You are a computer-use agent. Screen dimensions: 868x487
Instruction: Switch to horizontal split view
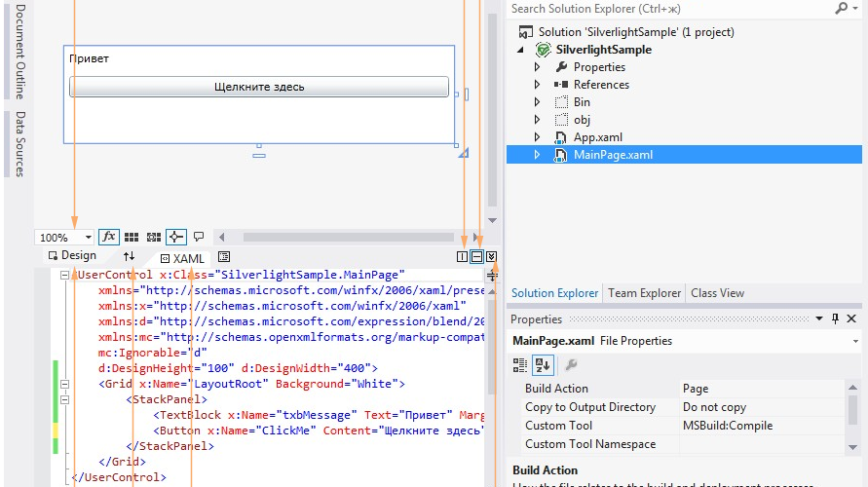[477, 256]
